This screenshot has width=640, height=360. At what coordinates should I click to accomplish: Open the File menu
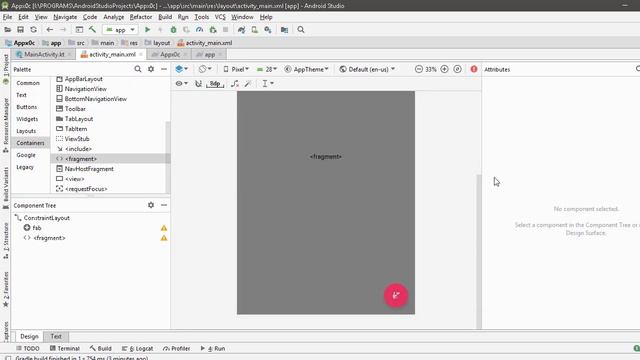click(x=7, y=17)
